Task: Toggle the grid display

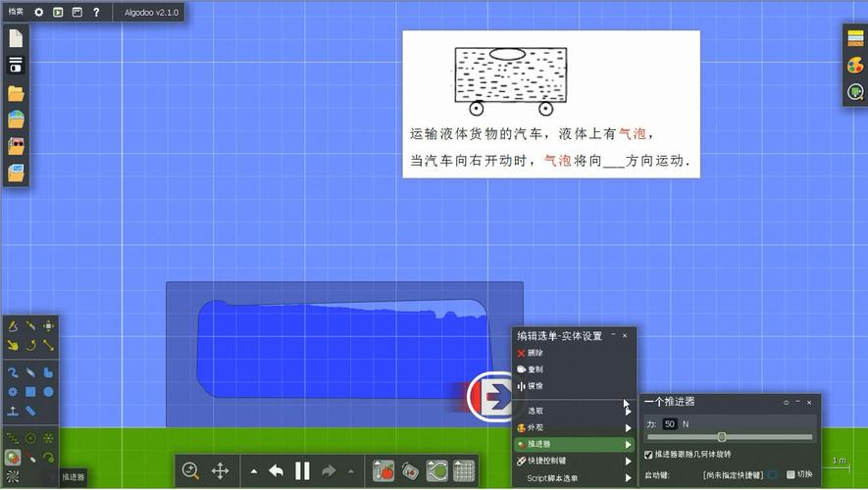Action: tap(464, 471)
